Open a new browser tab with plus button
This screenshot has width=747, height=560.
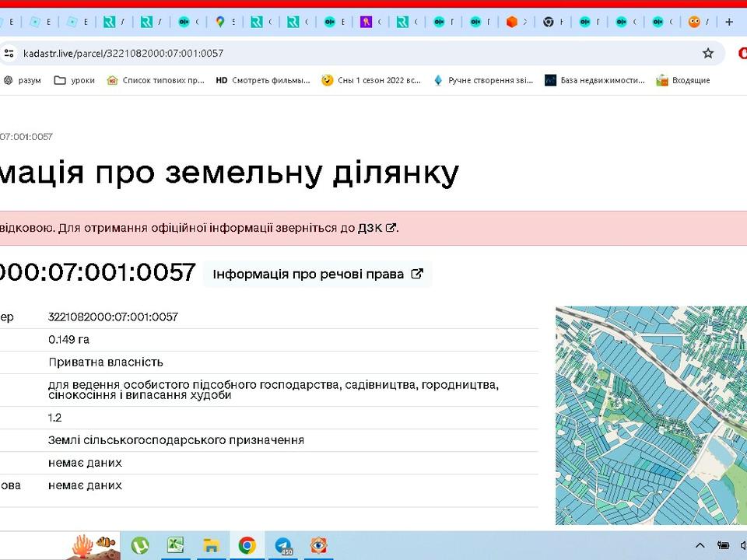coord(728,22)
